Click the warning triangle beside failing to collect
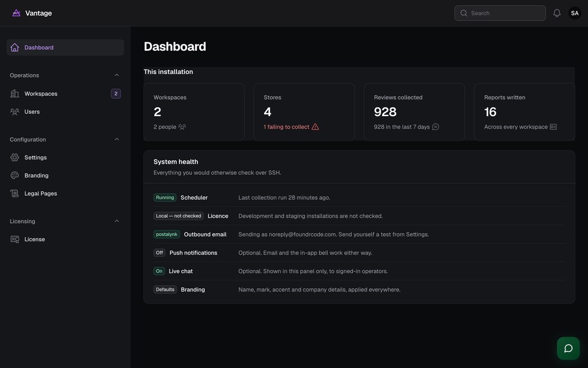588x368 pixels. coord(315,127)
